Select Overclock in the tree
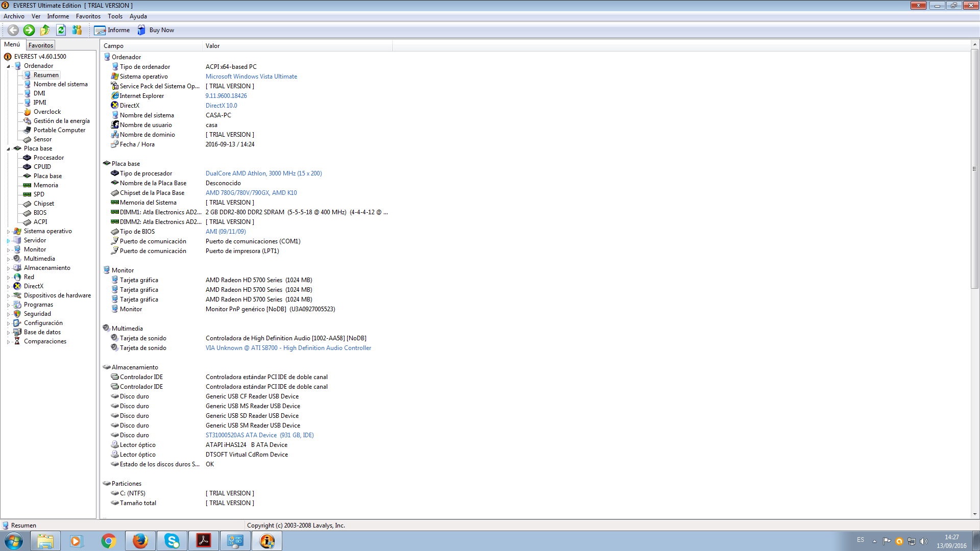980x551 pixels. [x=47, y=112]
